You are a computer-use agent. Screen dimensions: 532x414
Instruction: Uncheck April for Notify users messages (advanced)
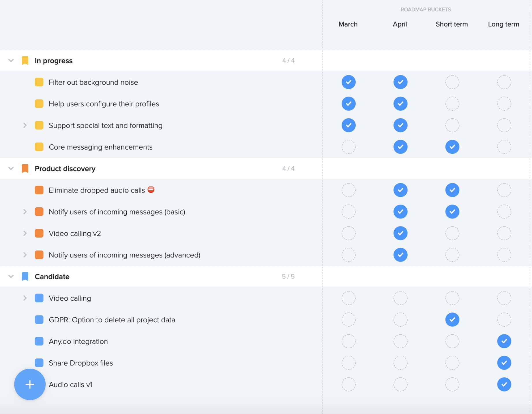[400, 255]
